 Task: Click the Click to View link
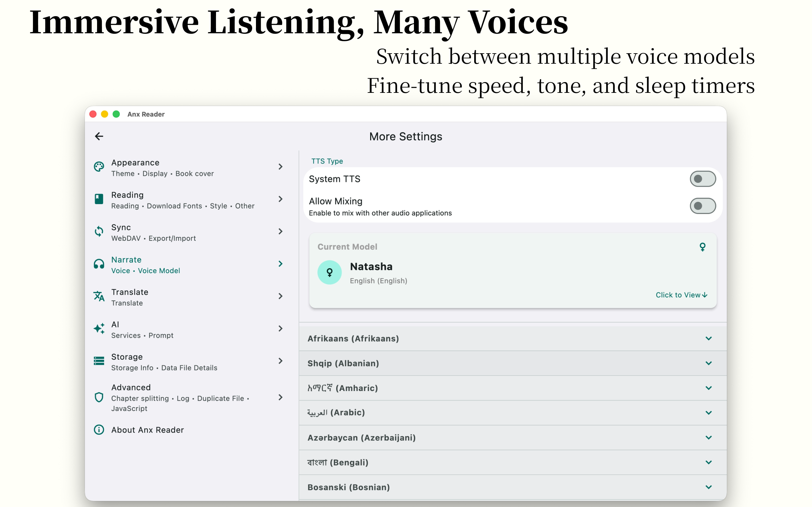(x=681, y=295)
